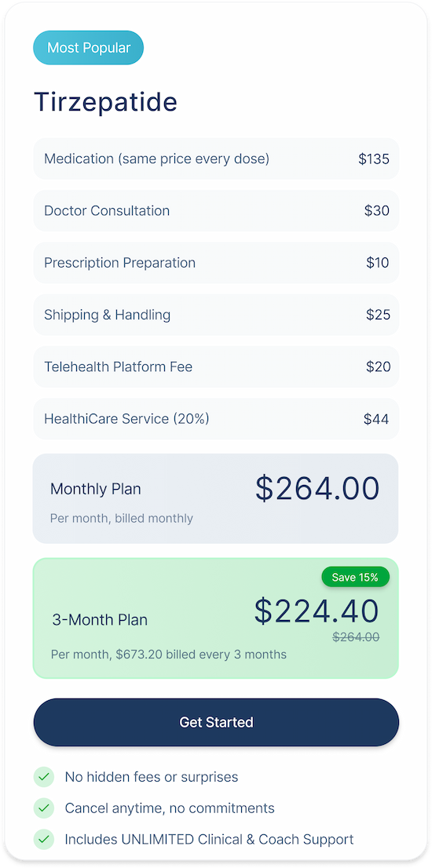Click the Telehealth Platform Fee row
The image size is (432, 868).
click(x=216, y=367)
